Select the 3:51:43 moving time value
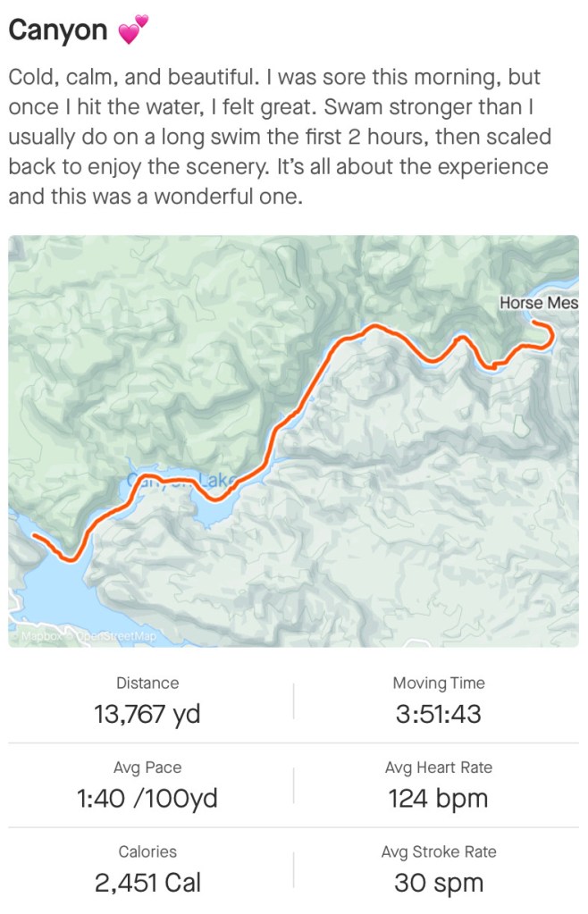The height and width of the screenshot is (914, 588). 438,715
